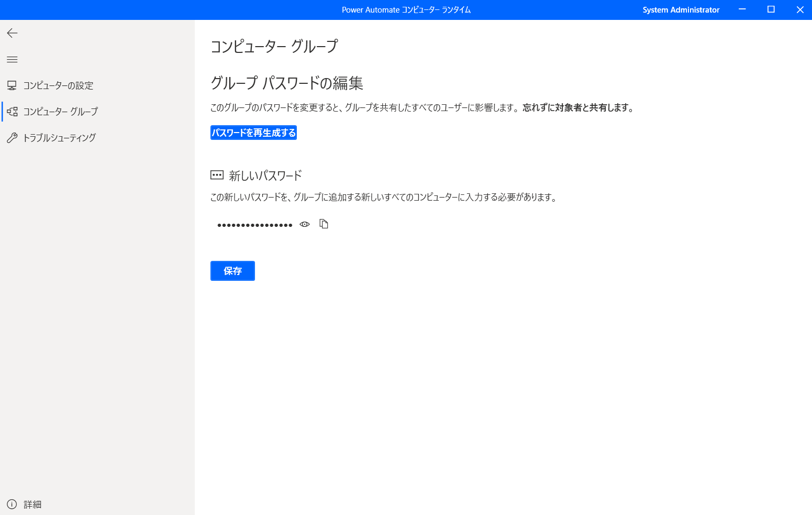The width and height of the screenshot is (812, 515).
Task: Select the コンピューター グループ page heading
Action: tap(274, 47)
